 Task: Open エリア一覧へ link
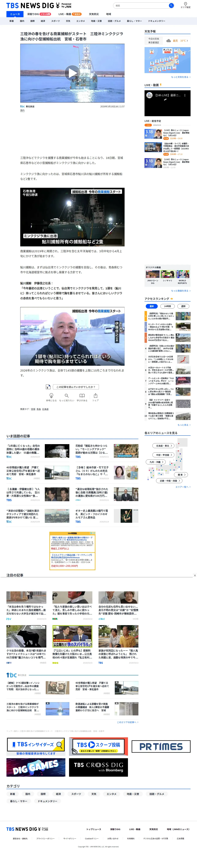click(x=183, y=487)
